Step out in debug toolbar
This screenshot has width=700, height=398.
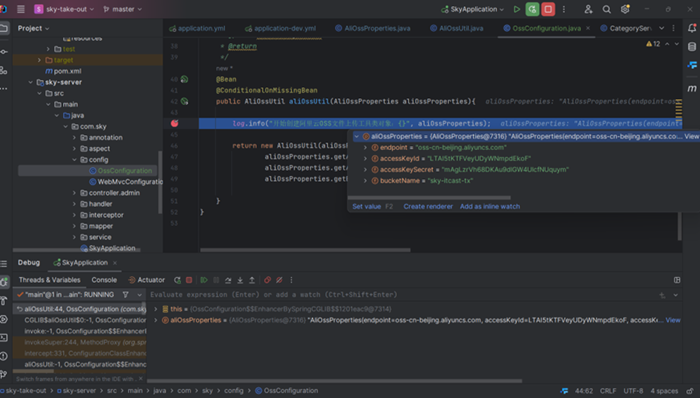click(252, 280)
